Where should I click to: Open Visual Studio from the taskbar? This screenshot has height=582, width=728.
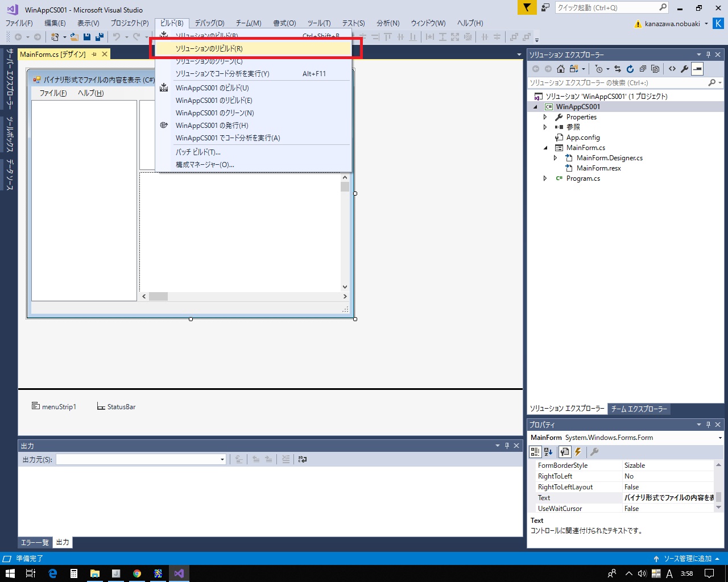(x=179, y=573)
